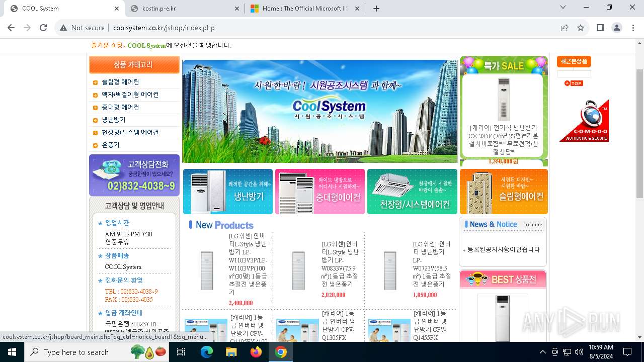Close the COOL System tab

click(x=117, y=9)
